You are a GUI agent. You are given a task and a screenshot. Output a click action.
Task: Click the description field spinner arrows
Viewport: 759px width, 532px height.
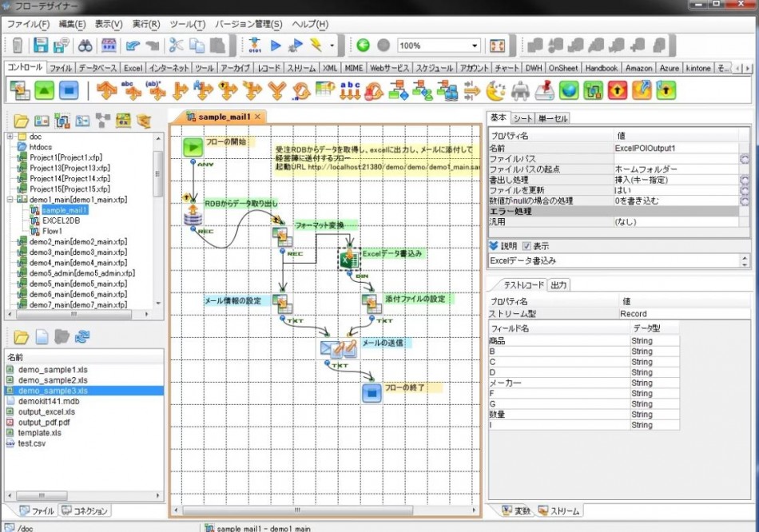click(745, 261)
